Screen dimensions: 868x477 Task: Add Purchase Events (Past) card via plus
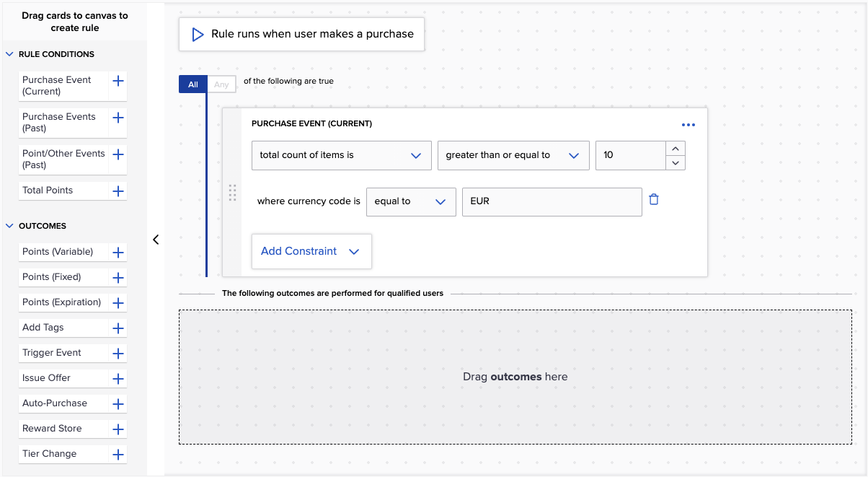[x=118, y=118]
